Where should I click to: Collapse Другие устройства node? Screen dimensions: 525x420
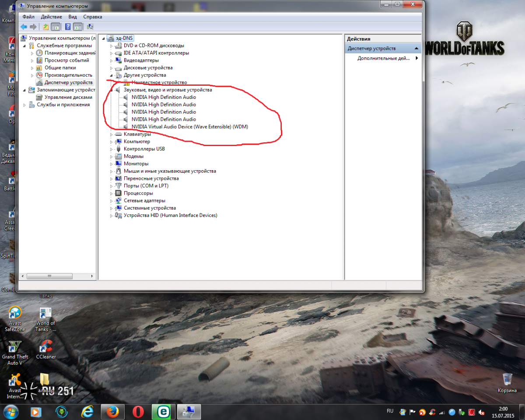point(111,75)
